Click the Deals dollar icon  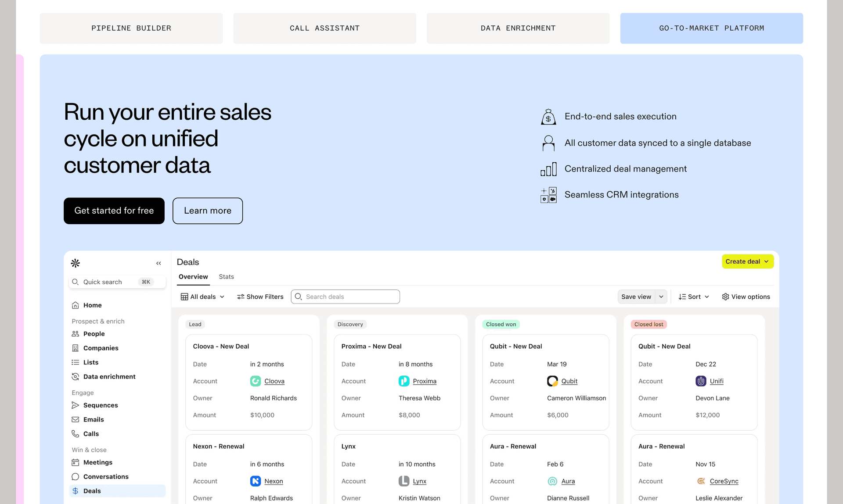point(76,491)
